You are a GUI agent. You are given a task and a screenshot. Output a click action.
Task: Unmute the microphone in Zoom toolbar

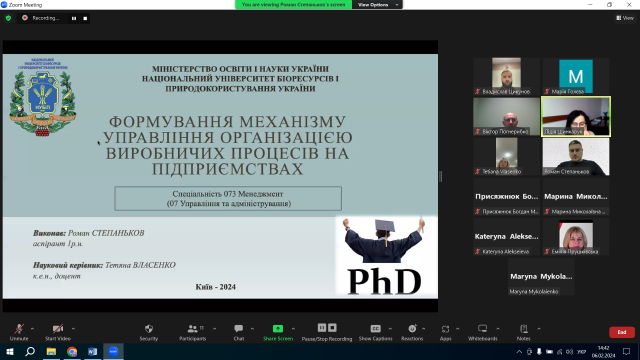(x=19, y=332)
